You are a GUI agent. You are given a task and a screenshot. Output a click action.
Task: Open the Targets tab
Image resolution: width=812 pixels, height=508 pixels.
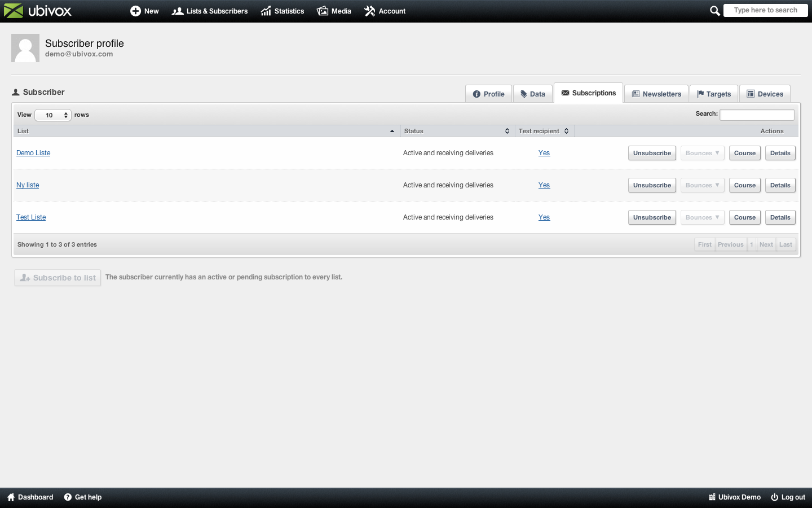(x=714, y=94)
